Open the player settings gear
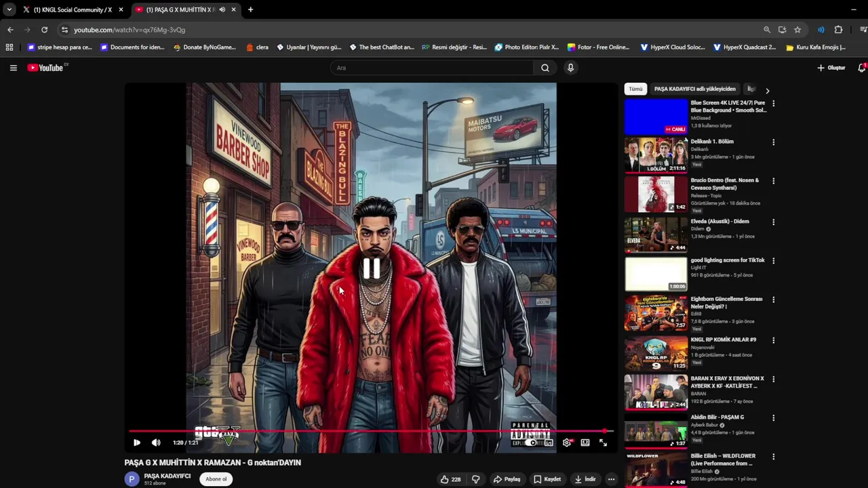Screen dimensions: 868x488 567,443
